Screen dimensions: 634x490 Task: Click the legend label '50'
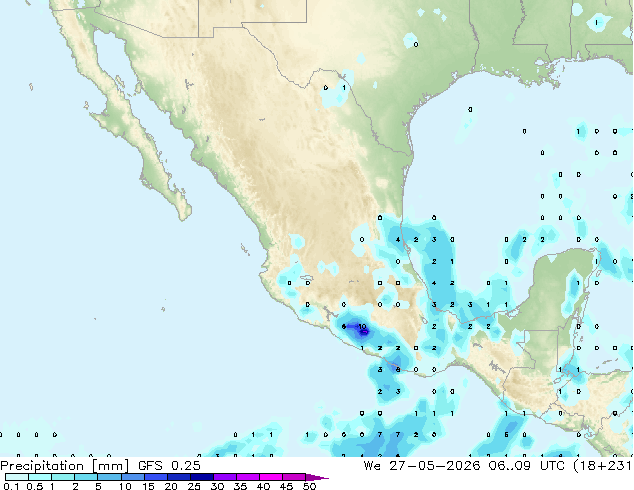click(x=309, y=486)
